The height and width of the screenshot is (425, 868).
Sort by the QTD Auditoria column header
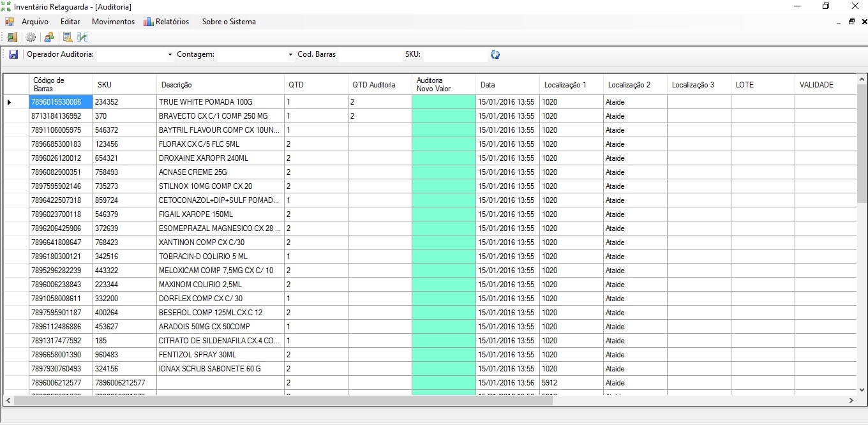pyautogui.click(x=380, y=84)
